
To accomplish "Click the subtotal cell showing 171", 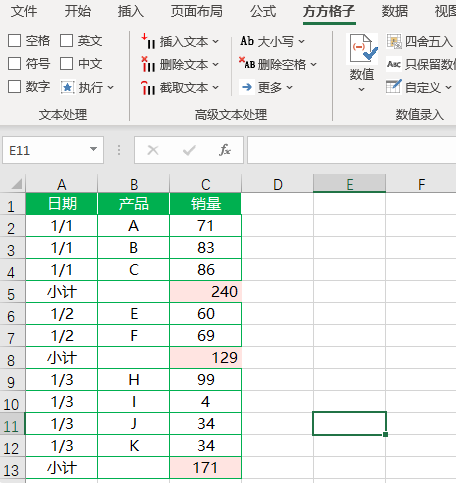I will tap(206, 468).
